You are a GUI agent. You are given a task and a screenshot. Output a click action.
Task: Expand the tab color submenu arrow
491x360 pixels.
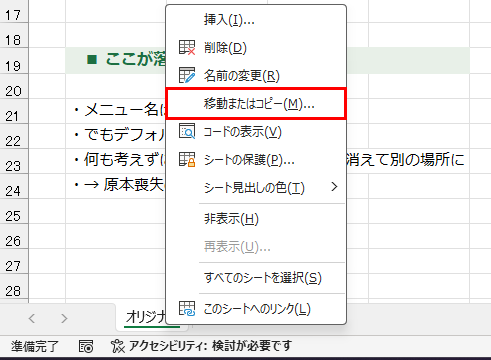334,187
